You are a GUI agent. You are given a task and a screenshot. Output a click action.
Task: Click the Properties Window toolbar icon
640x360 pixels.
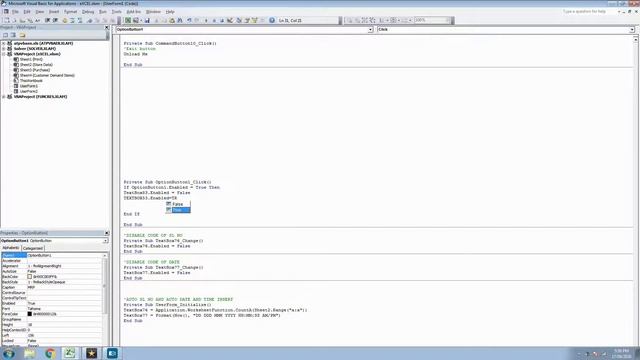tap(247, 20)
